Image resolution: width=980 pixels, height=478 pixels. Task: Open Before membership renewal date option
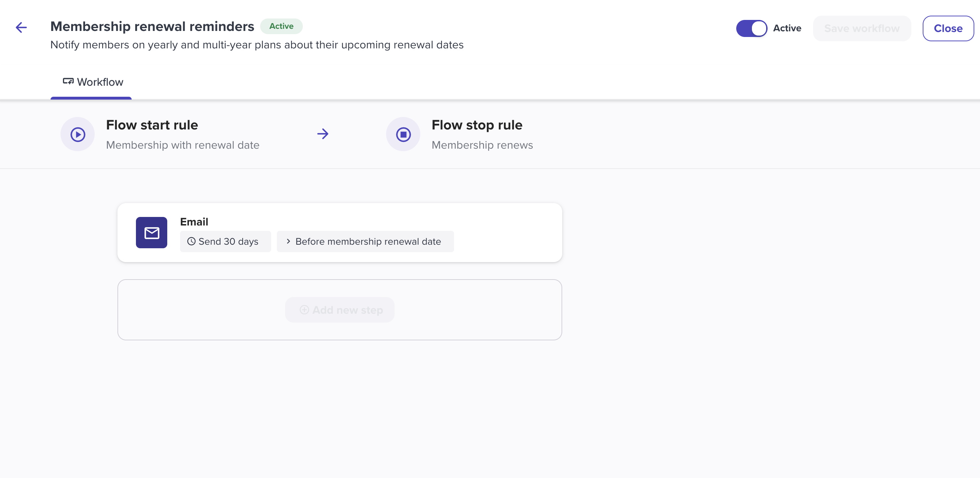point(365,241)
